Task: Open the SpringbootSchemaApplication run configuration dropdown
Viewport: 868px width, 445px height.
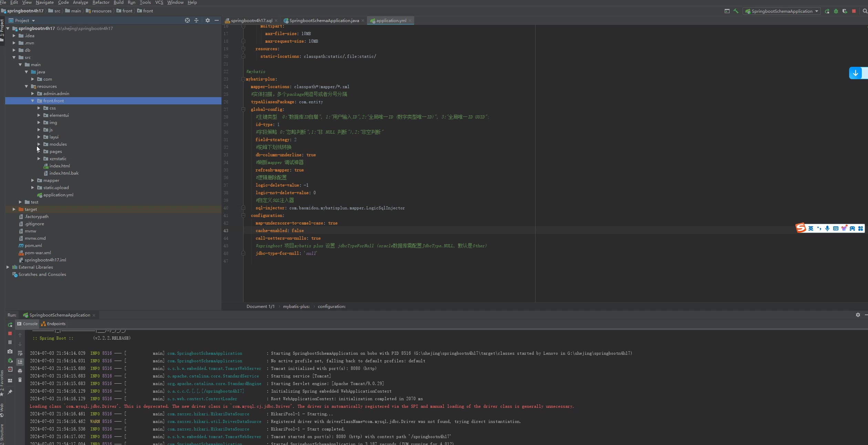Action: [x=782, y=11]
